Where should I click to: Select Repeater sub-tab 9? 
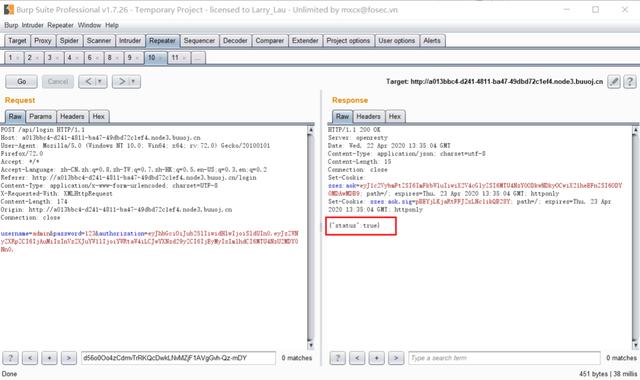pyautogui.click(x=133, y=58)
